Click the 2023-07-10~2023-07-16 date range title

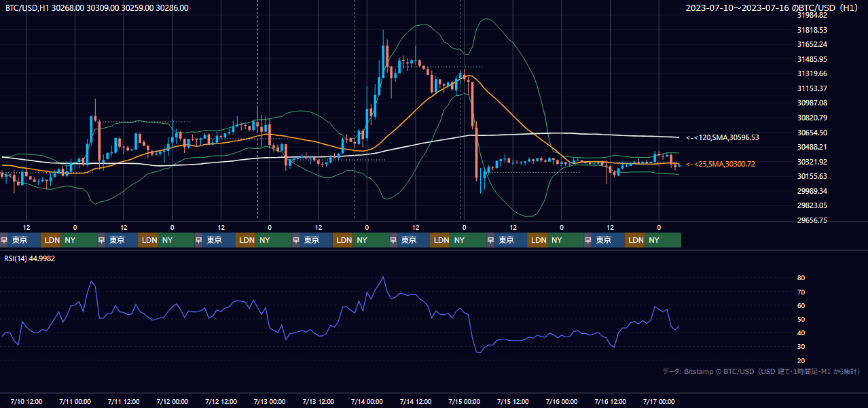[772, 7]
